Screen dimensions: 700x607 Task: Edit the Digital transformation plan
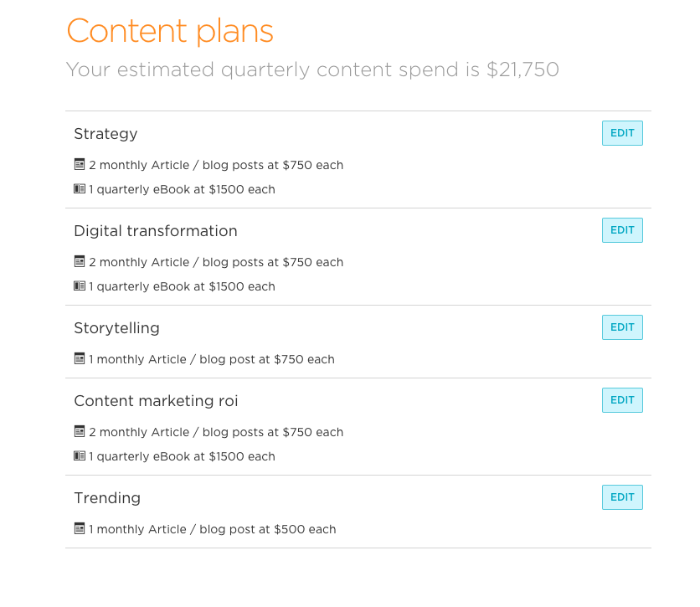tap(622, 230)
